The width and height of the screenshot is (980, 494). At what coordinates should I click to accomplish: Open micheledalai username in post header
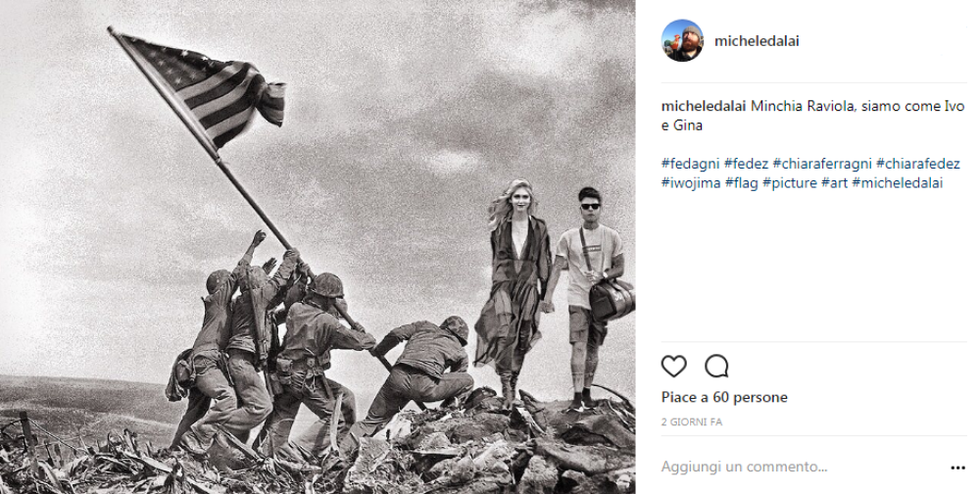pos(757,41)
